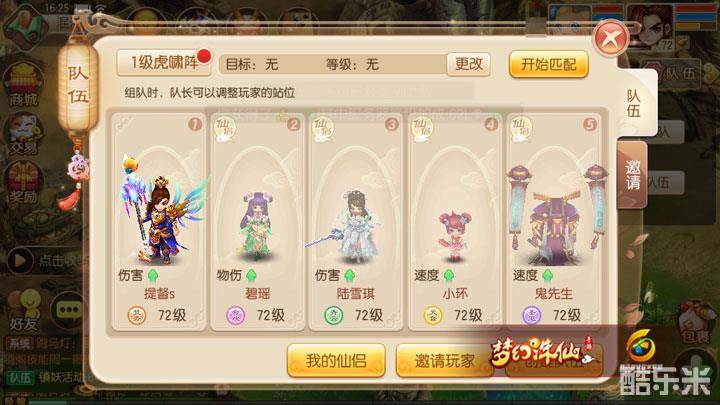Select the 鬼先生 team slot card
Viewport: 720px width, 405px height.
[x=554, y=221]
